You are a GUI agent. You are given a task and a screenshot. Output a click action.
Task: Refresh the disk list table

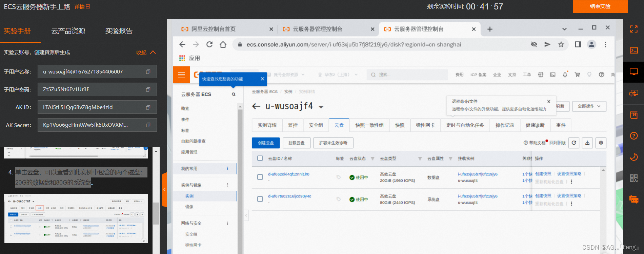[x=574, y=143]
